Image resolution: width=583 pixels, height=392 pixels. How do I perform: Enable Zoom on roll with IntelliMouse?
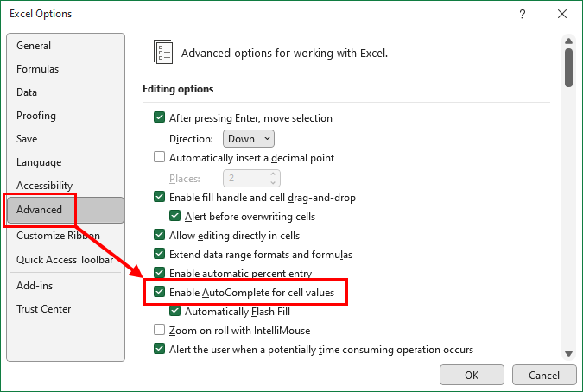click(159, 330)
